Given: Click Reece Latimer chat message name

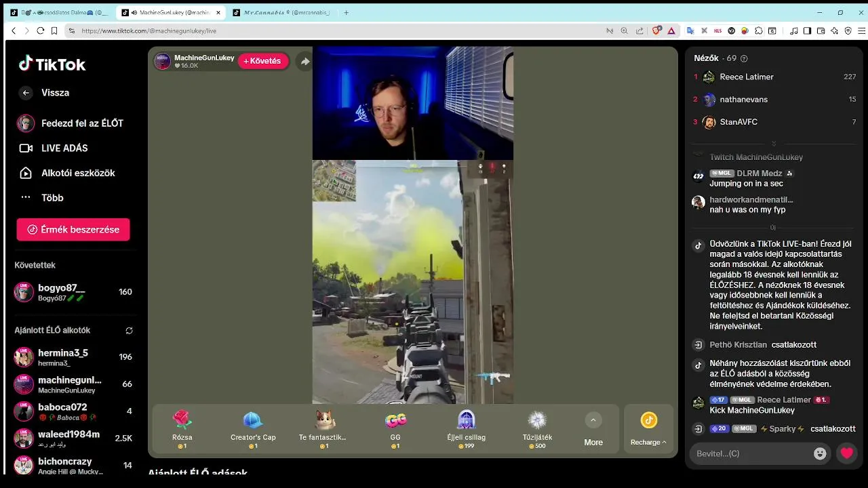Looking at the screenshot, I should pos(784,400).
